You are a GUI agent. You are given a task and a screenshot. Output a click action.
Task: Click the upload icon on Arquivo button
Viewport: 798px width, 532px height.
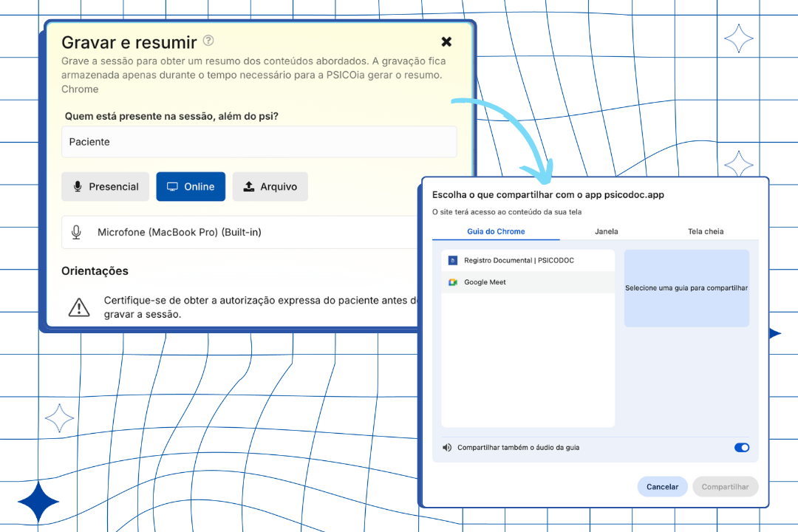pyautogui.click(x=249, y=187)
